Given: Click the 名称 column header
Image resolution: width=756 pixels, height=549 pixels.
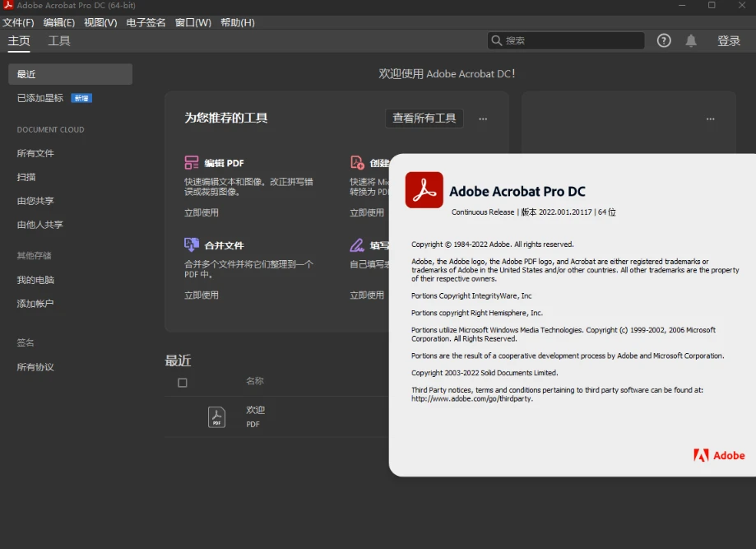Looking at the screenshot, I should 254,381.
